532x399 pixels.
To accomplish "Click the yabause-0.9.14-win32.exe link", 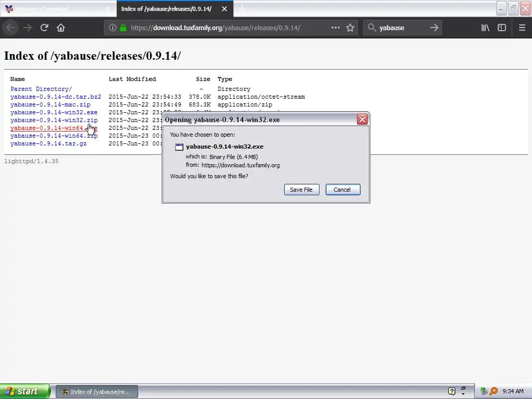I will (54, 112).
